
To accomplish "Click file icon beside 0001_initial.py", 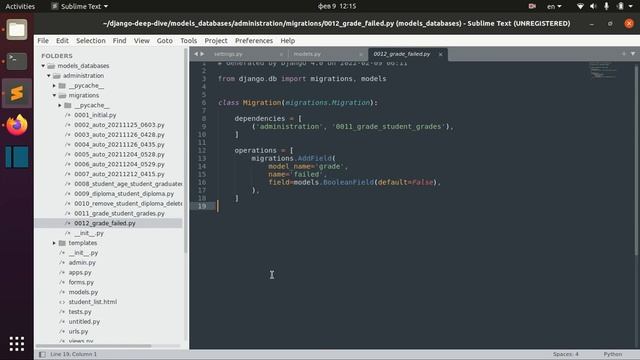I will point(68,115).
